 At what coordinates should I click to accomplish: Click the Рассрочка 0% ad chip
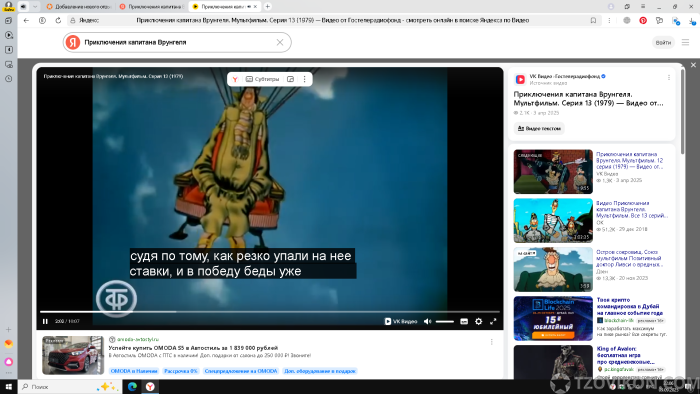pos(181,371)
